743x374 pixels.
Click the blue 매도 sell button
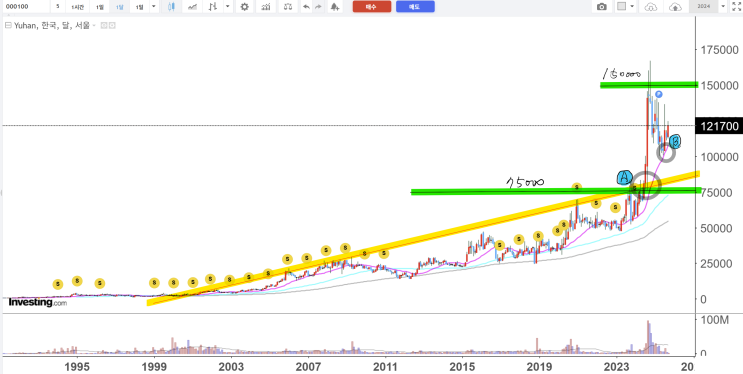pyautogui.click(x=415, y=7)
